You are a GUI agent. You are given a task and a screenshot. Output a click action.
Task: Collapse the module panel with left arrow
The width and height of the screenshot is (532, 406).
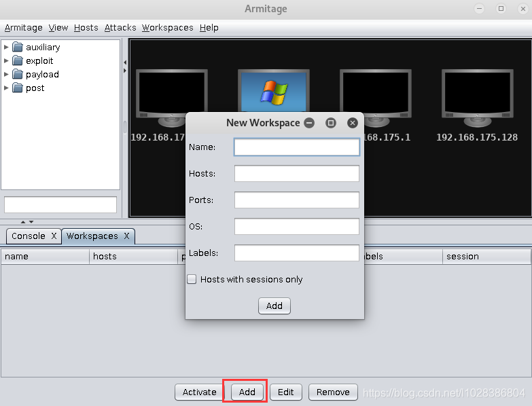coord(125,62)
